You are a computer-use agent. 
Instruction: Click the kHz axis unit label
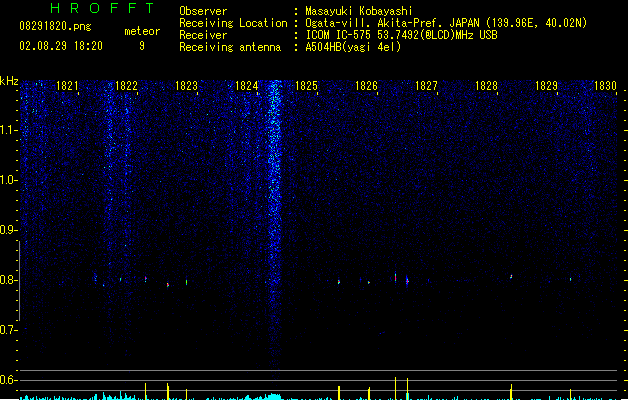(9, 81)
